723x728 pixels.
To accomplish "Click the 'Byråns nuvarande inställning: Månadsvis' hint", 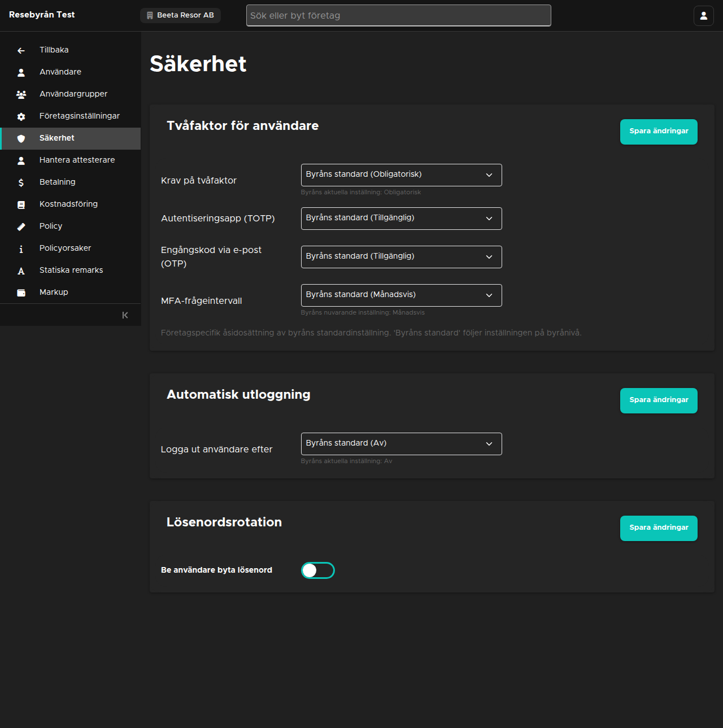I will coord(363,312).
